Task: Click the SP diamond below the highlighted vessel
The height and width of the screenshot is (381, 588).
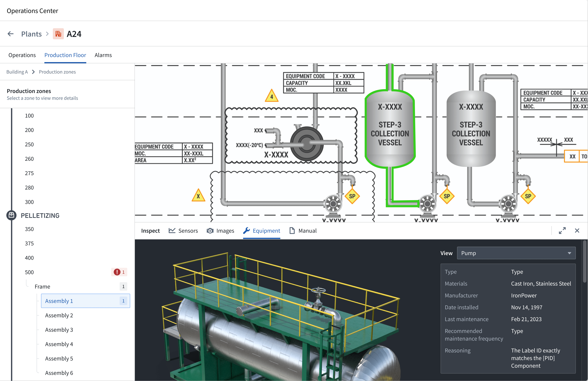Action: 447,196
